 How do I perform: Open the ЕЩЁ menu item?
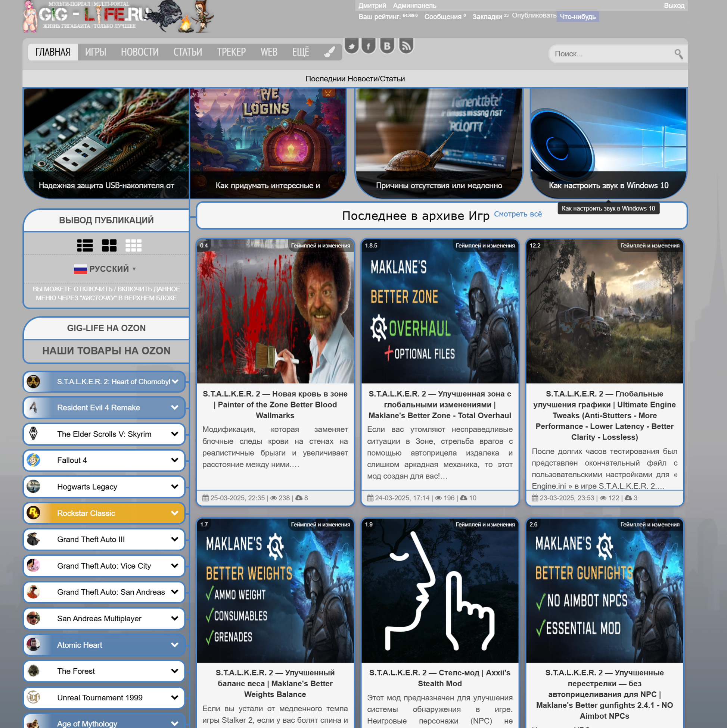301,52
